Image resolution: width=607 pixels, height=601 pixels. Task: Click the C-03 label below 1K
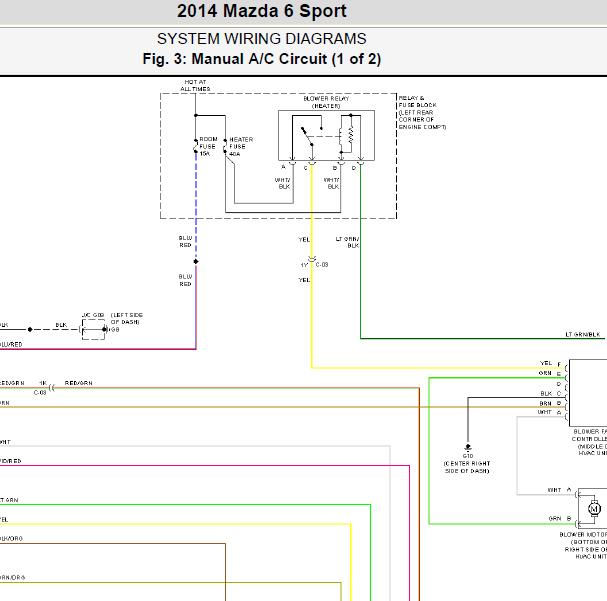click(x=40, y=392)
